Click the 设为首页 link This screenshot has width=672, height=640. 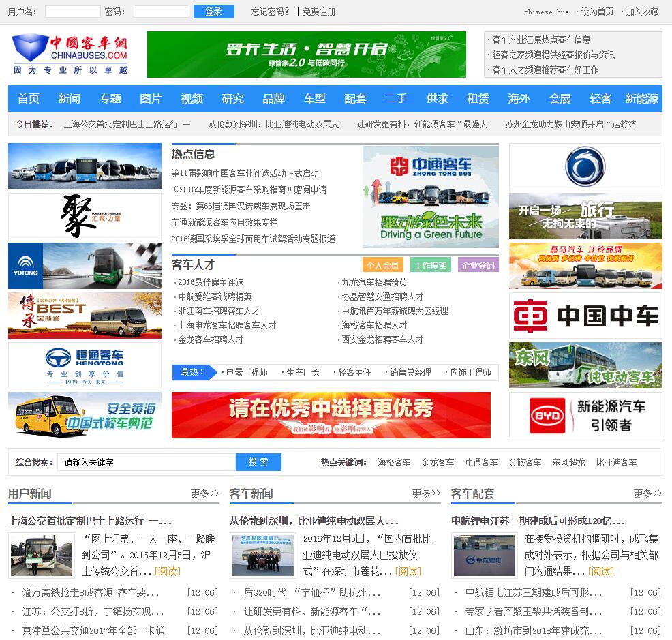(598, 12)
